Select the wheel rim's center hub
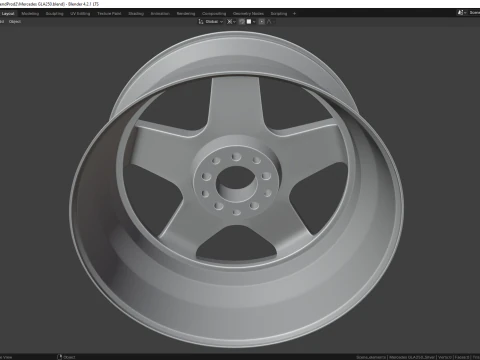The width and height of the screenshot is (480, 360). point(236,183)
